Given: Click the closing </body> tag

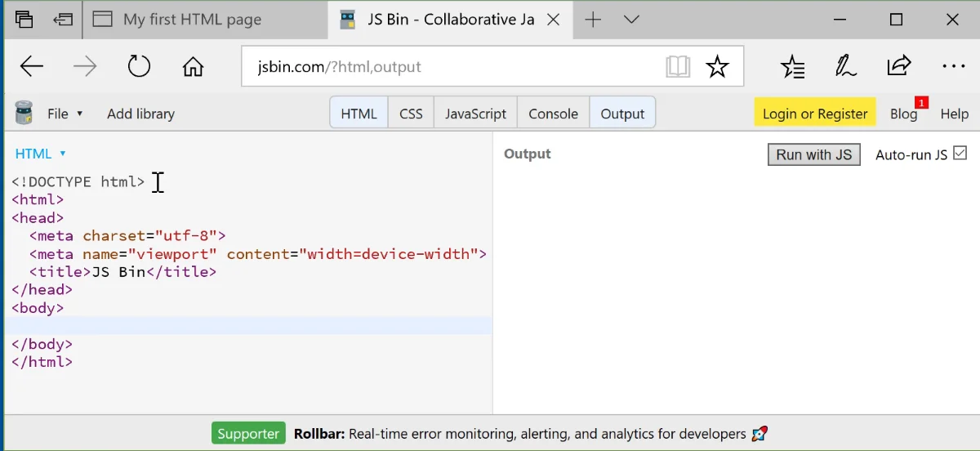Looking at the screenshot, I should (x=42, y=343).
